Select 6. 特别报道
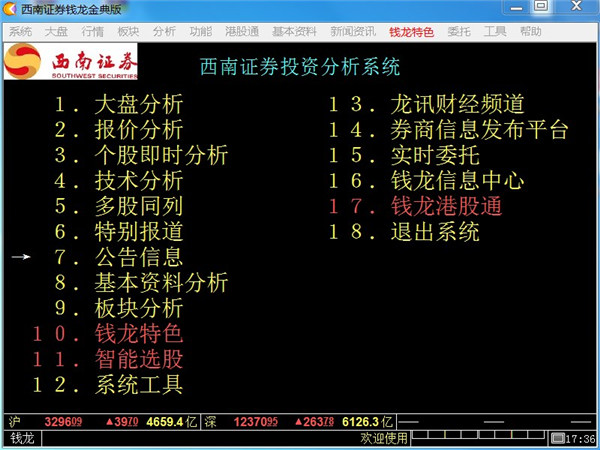This screenshot has height=450, width=600. click(119, 232)
